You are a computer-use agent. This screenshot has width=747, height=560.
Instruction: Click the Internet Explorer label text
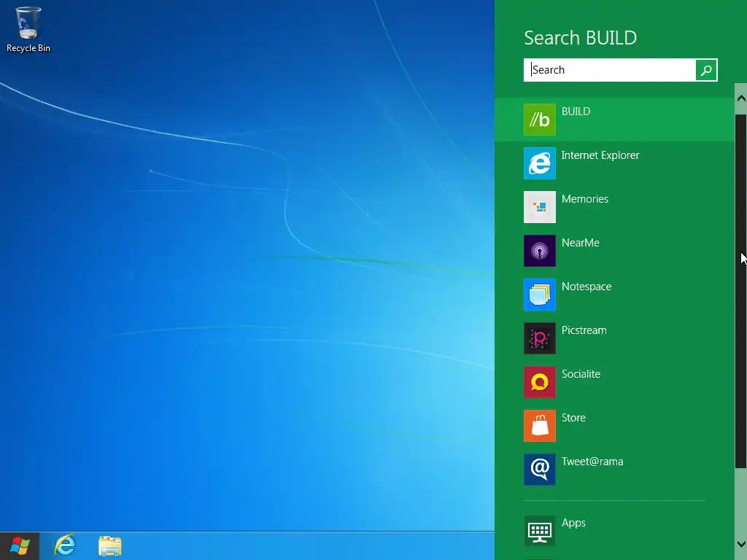600,155
